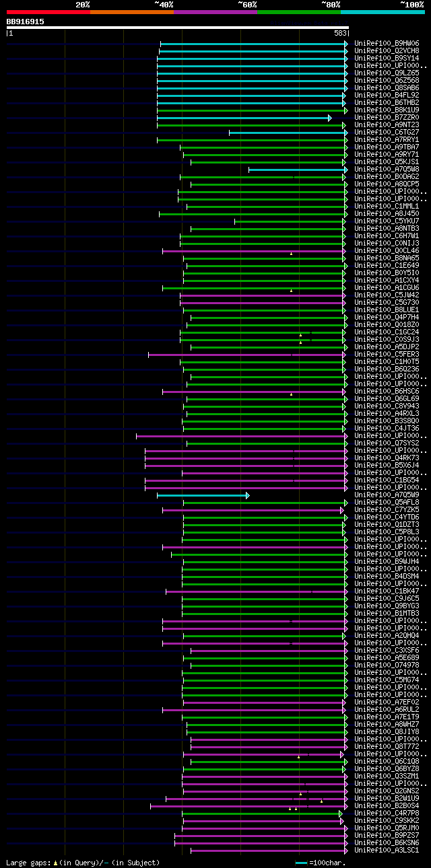Select the UniRef100_B0DAG2 label

(x=386, y=176)
